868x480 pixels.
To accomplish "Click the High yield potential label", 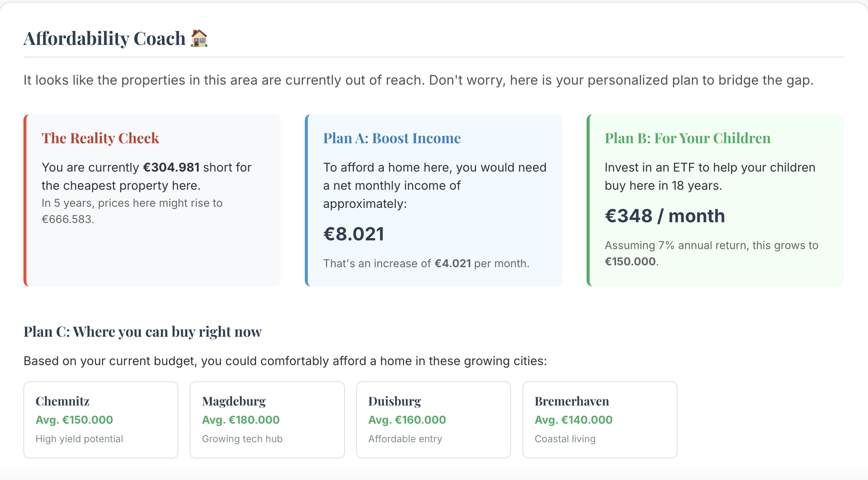I will pyautogui.click(x=79, y=439).
